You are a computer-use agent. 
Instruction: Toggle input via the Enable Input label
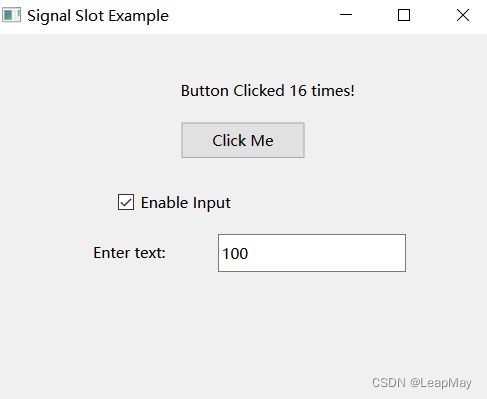point(186,203)
